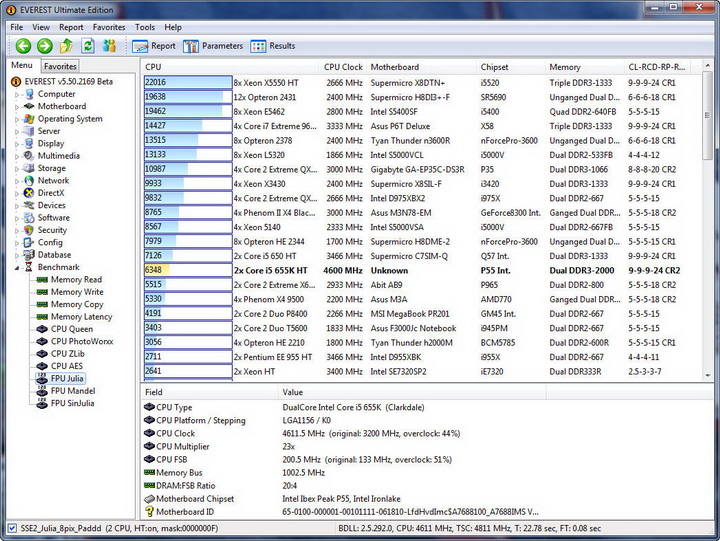This screenshot has width=720, height=541.
Task: Open the Memory Latency benchmark
Action: [x=81, y=317]
